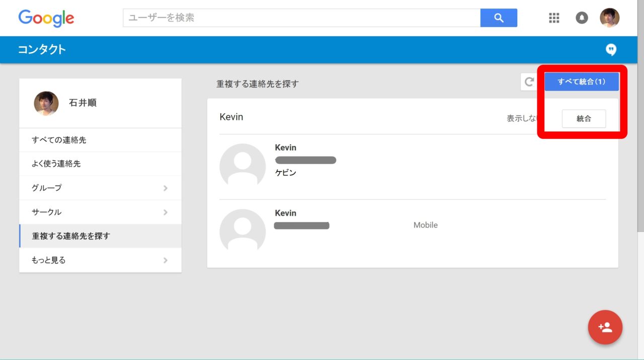
Task: Expand the サークル chevron
Action: click(165, 212)
